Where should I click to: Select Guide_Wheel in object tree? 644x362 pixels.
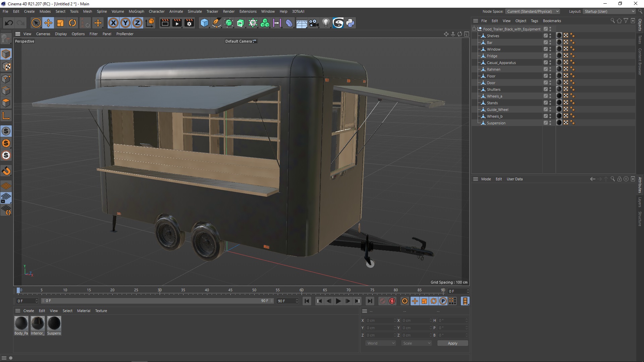tap(497, 110)
